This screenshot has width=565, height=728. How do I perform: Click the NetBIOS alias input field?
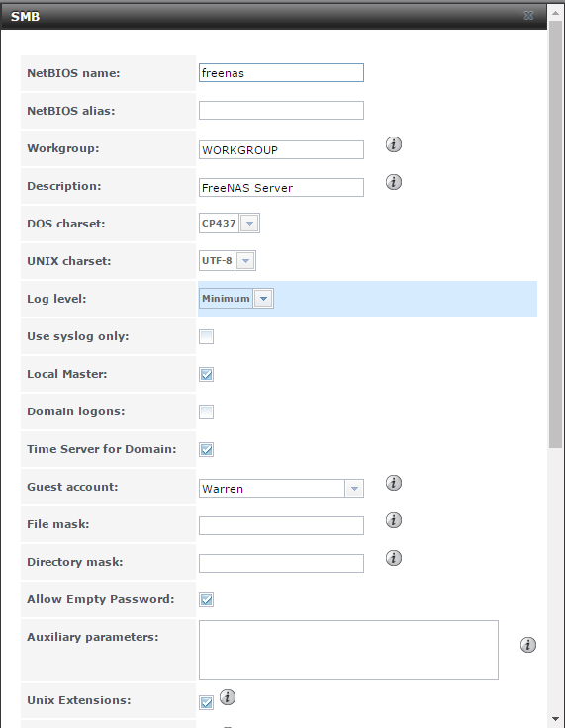click(x=281, y=111)
